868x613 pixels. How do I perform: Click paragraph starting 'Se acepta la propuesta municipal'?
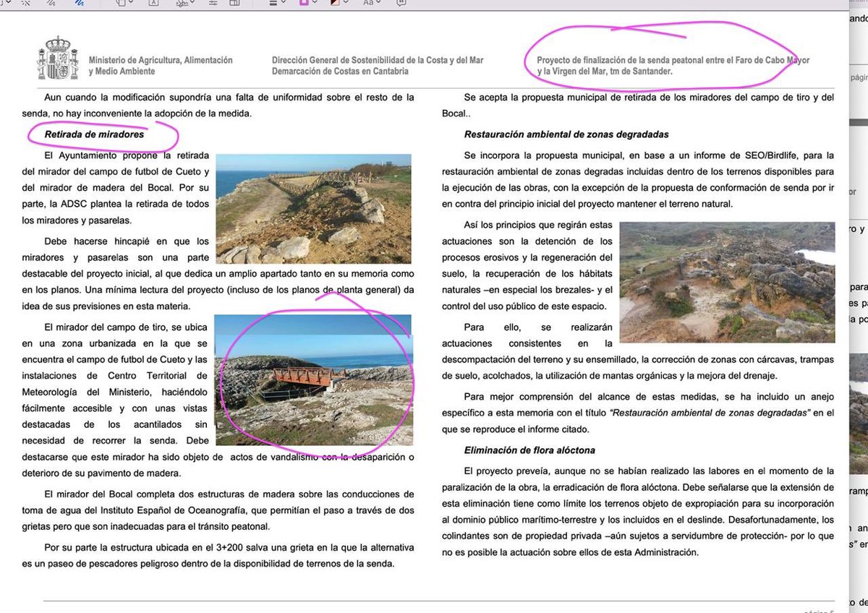(x=638, y=105)
